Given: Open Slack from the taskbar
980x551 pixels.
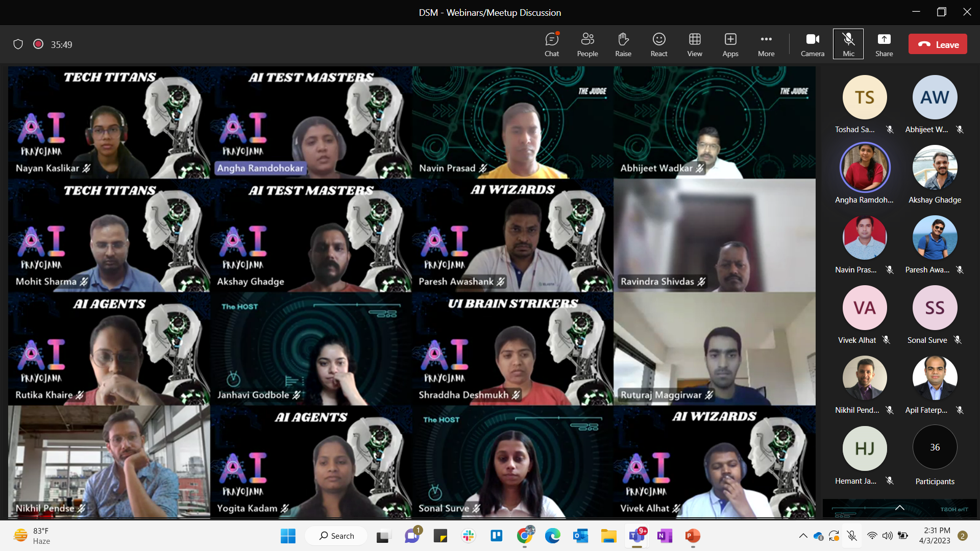Looking at the screenshot, I should (468, 536).
